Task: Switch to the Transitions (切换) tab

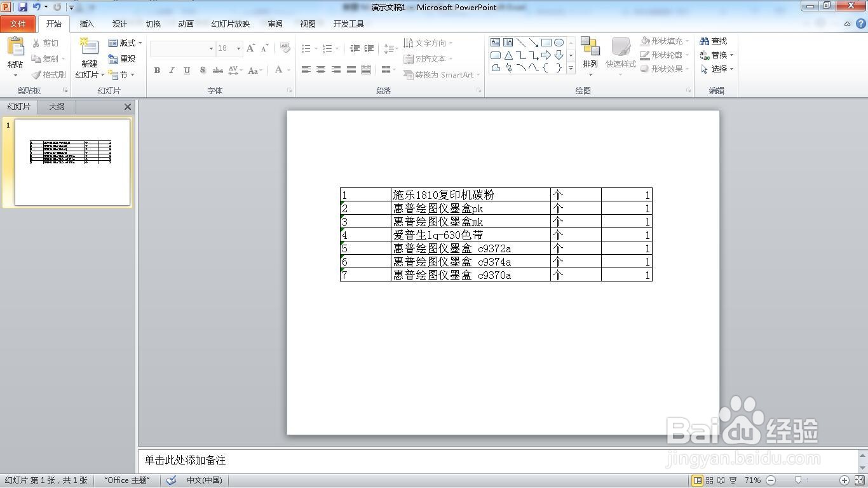Action: (x=153, y=24)
